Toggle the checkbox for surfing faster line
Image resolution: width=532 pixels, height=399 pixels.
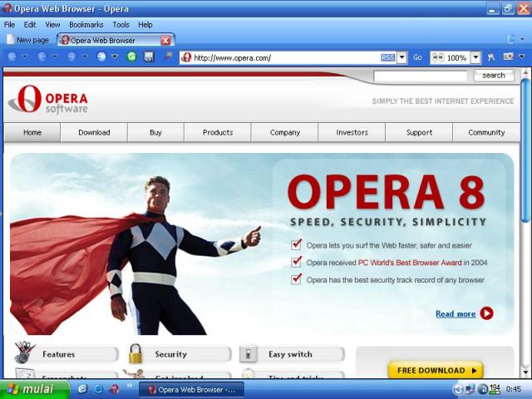click(x=296, y=244)
